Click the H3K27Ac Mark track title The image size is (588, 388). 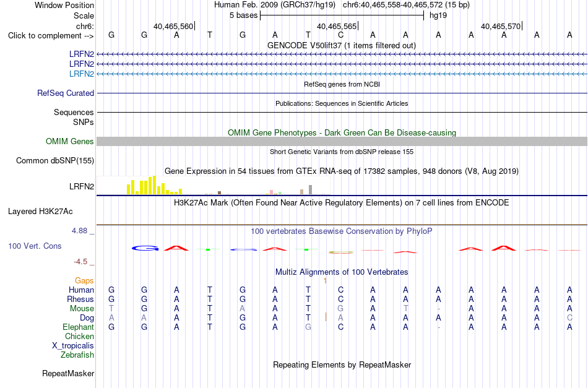point(342,203)
